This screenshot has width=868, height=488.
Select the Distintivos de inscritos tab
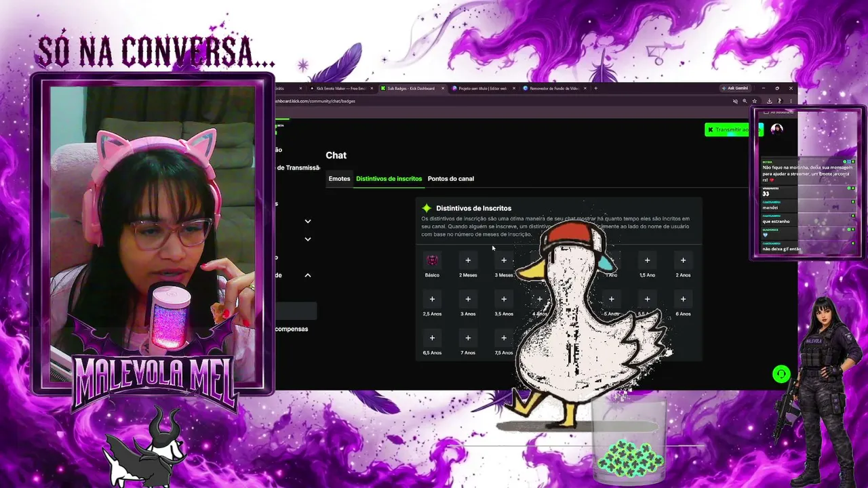click(x=389, y=179)
